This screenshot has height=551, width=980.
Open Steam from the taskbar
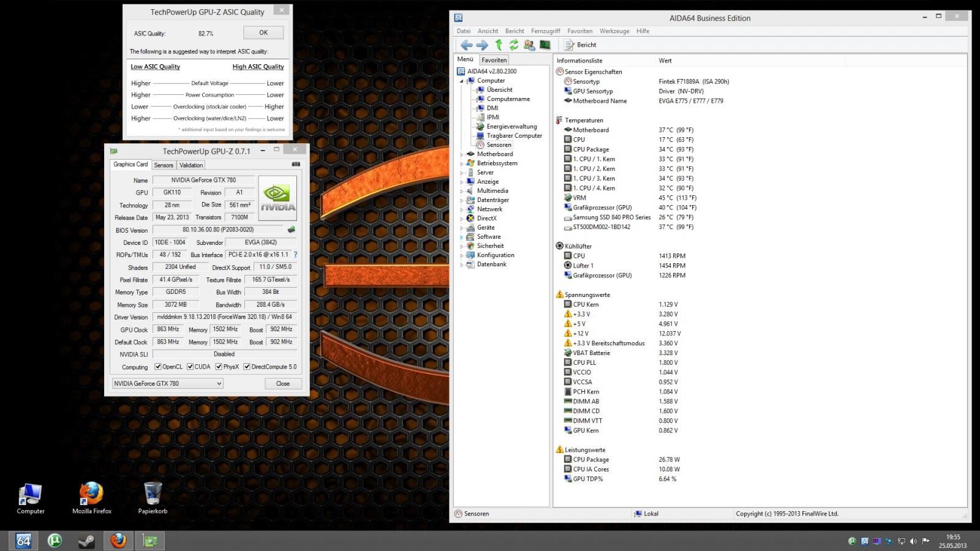86,541
